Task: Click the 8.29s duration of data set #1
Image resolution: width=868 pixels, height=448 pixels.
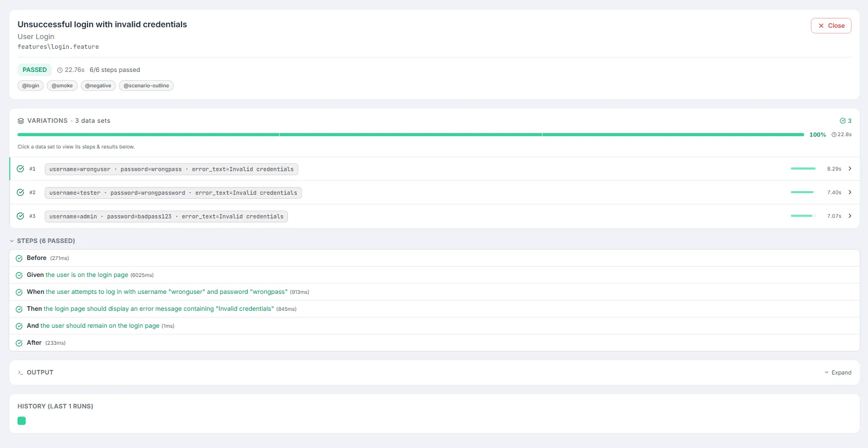Action: [834, 169]
